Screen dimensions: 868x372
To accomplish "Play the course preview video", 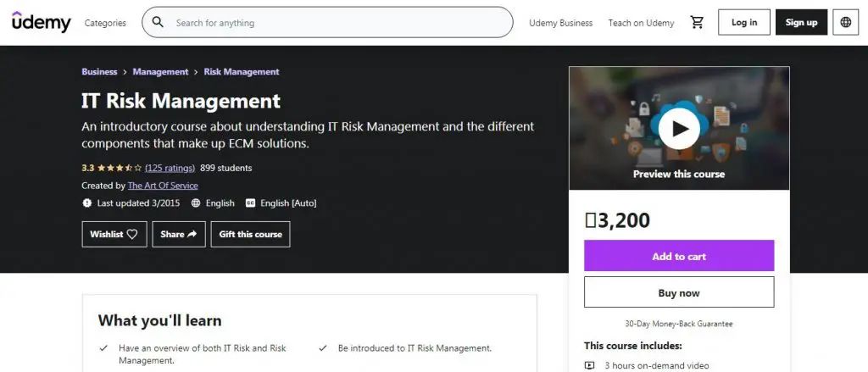I will point(679,128).
